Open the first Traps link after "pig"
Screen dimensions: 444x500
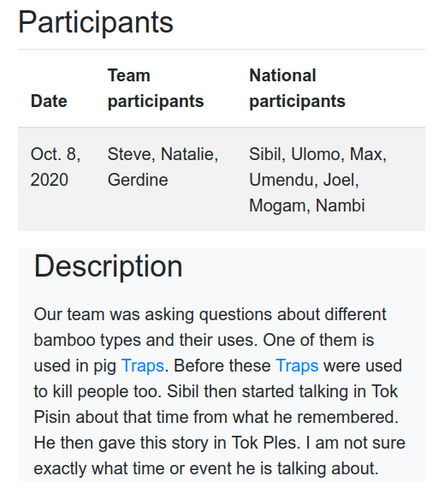pos(143,366)
